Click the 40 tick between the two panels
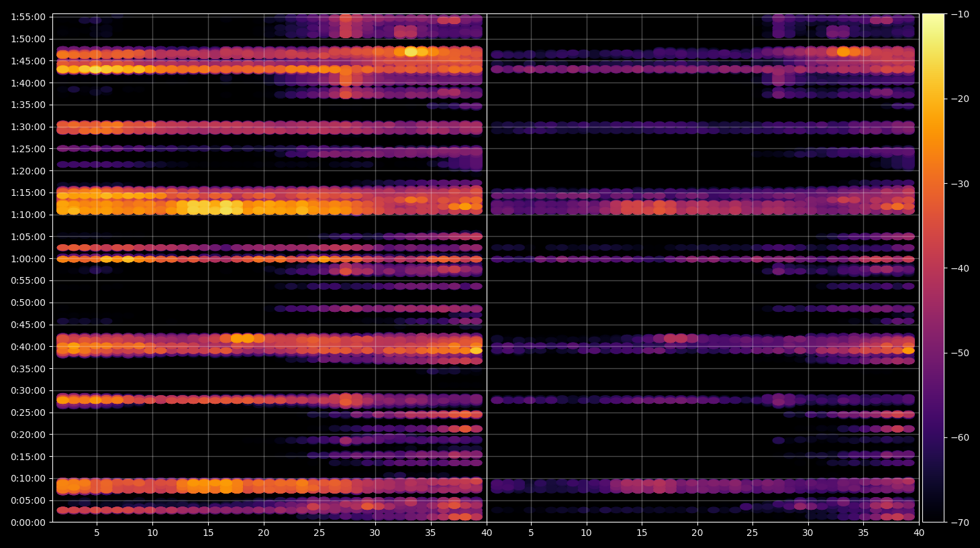Viewport: 980px width, 548px height. pos(487,533)
